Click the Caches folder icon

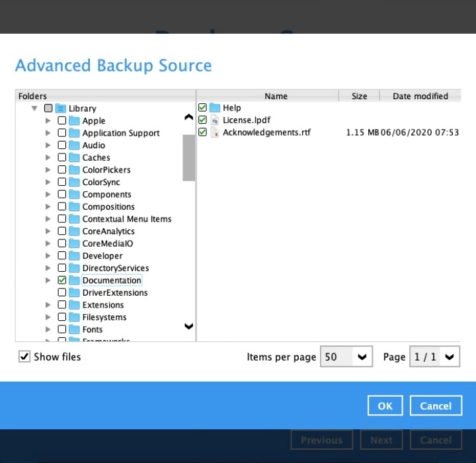pos(74,157)
